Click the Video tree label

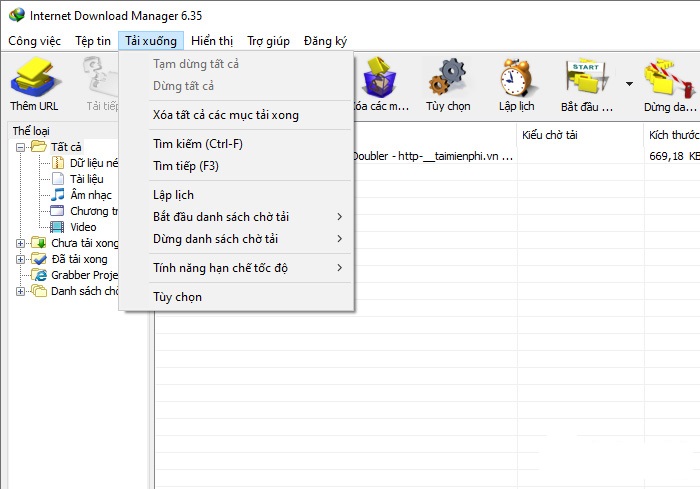coord(83,227)
